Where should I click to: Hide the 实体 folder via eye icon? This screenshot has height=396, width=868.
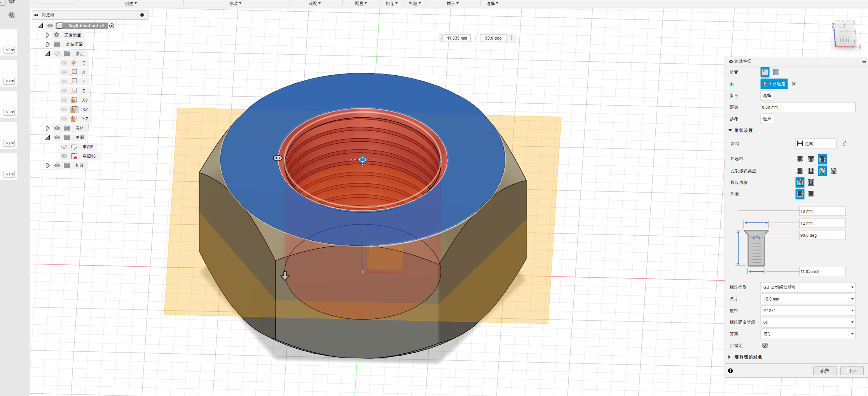point(57,128)
